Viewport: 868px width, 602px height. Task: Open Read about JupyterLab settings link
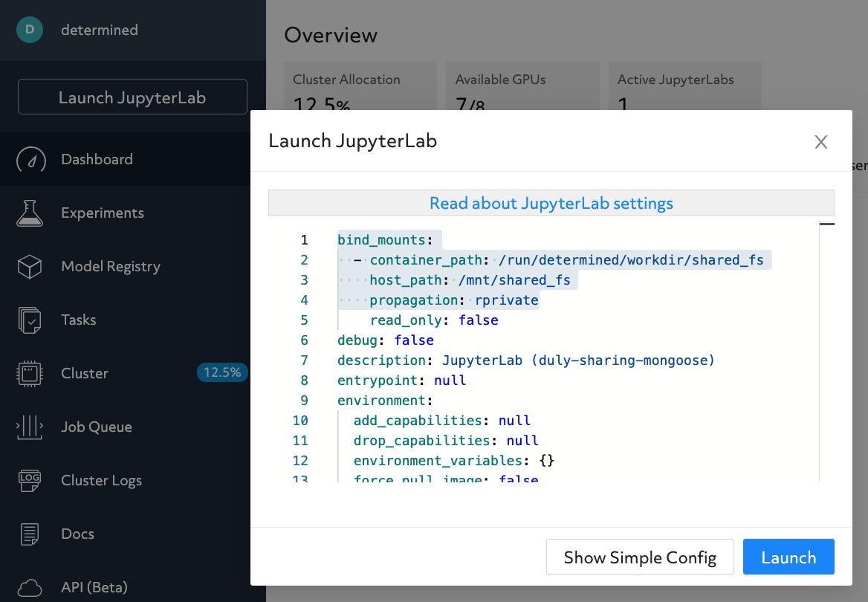coord(551,203)
